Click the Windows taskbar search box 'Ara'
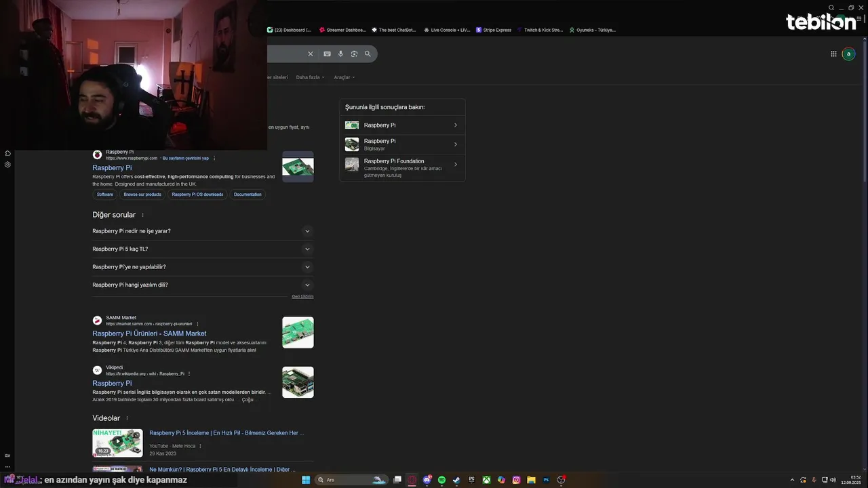 click(351, 480)
